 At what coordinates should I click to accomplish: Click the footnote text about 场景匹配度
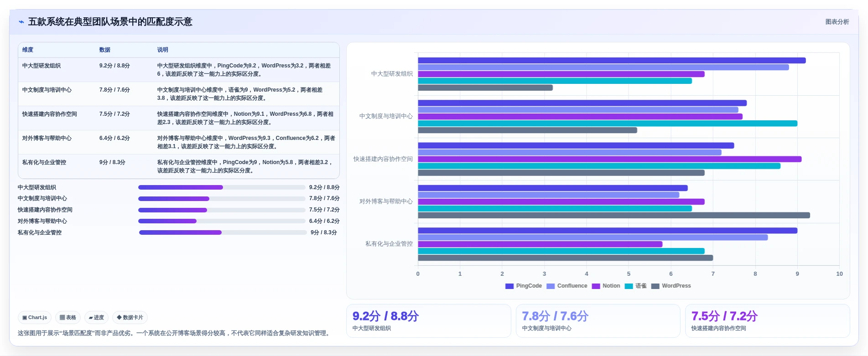click(175, 333)
